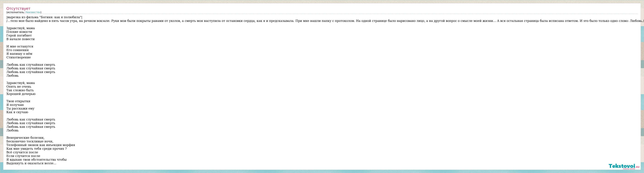Click the line 'Если случится после'
The height and width of the screenshot is (173, 644).
23,156
